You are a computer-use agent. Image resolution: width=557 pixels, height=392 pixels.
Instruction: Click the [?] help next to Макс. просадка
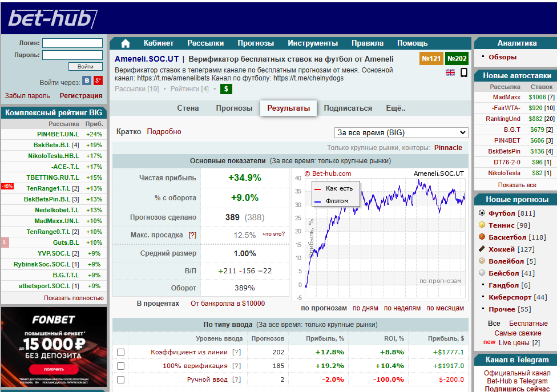click(x=192, y=235)
